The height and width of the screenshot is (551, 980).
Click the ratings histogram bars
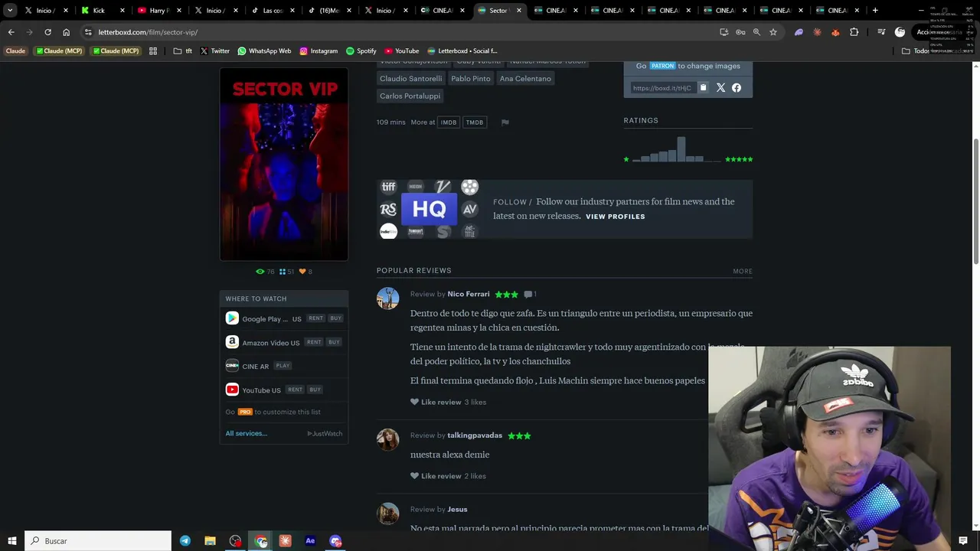[x=677, y=149]
